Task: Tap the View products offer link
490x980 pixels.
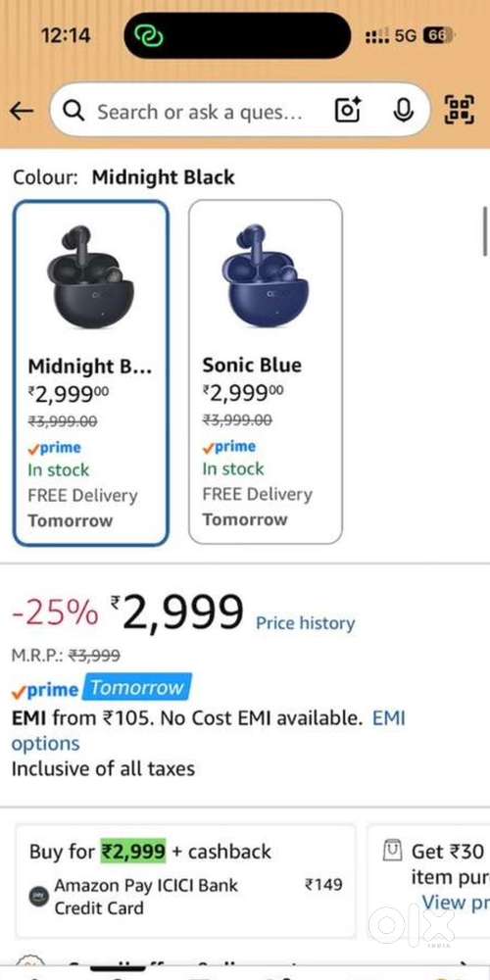Action: (x=455, y=902)
